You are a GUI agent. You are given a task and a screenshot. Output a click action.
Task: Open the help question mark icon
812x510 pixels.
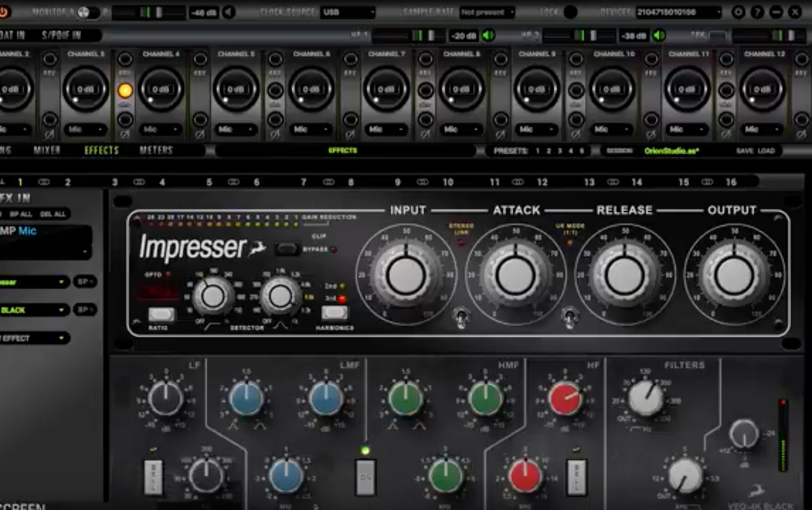(757, 12)
